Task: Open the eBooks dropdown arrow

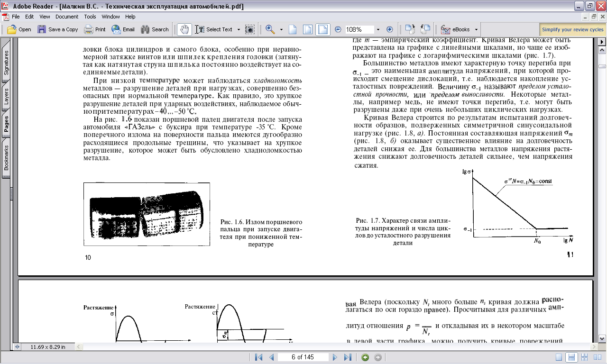Action: click(x=476, y=29)
